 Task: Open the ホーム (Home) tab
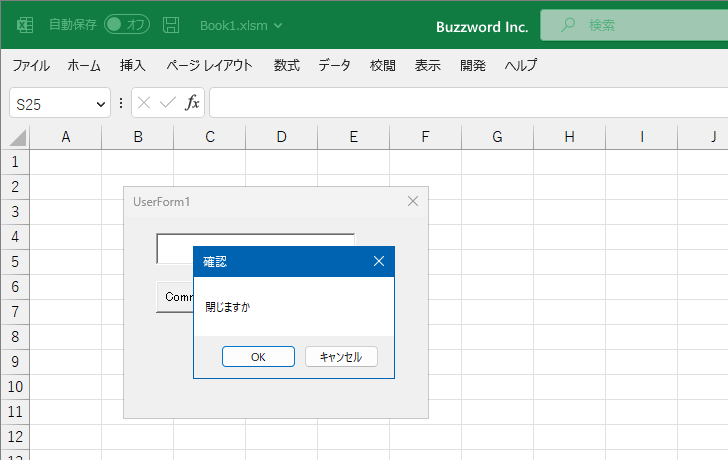(84, 65)
